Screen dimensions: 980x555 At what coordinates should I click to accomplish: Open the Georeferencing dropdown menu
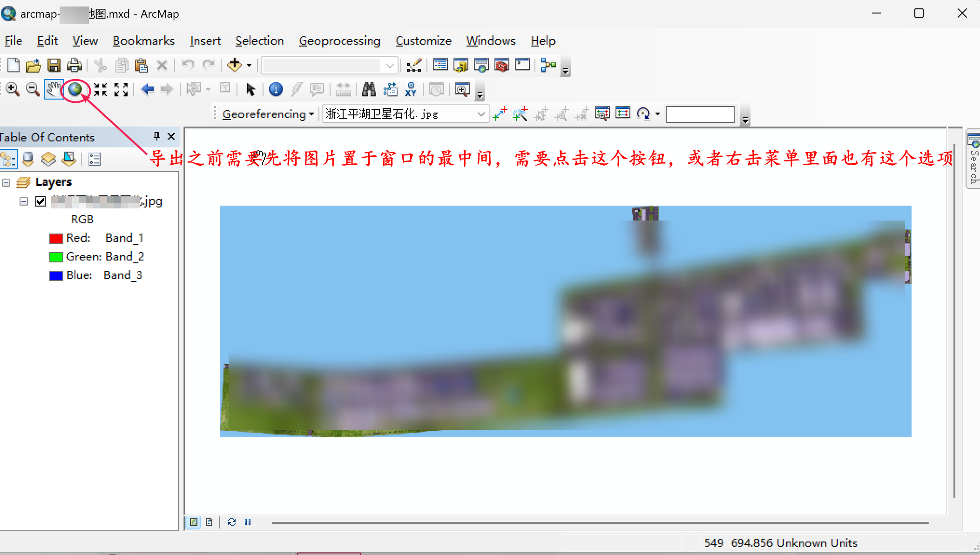point(268,114)
